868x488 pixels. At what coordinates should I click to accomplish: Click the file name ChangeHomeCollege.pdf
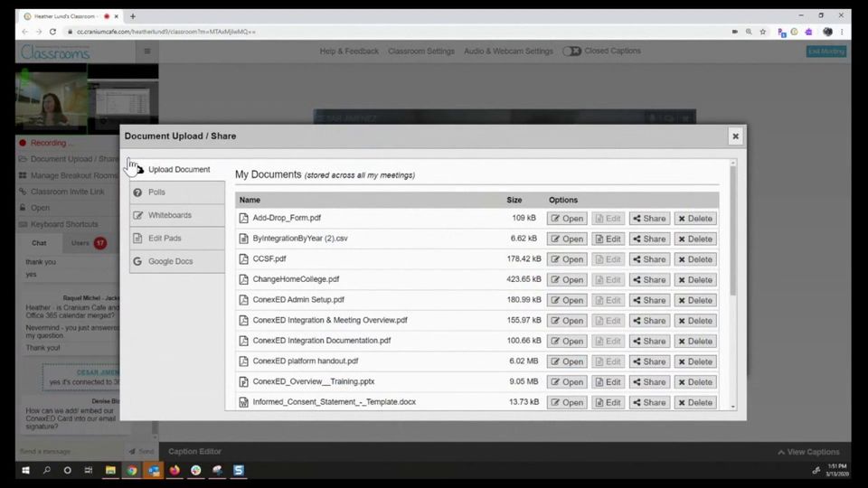coord(296,279)
